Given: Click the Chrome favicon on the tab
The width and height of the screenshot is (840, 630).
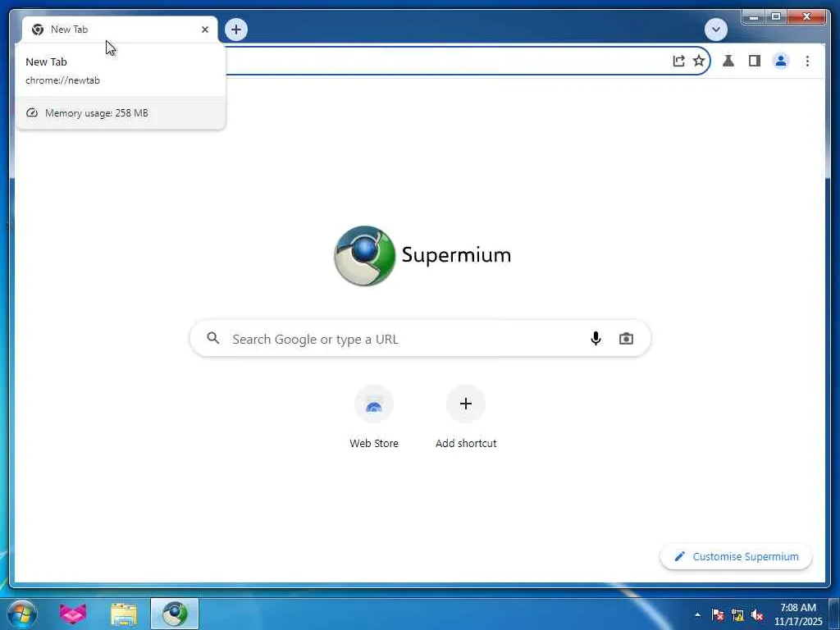Looking at the screenshot, I should click(38, 30).
